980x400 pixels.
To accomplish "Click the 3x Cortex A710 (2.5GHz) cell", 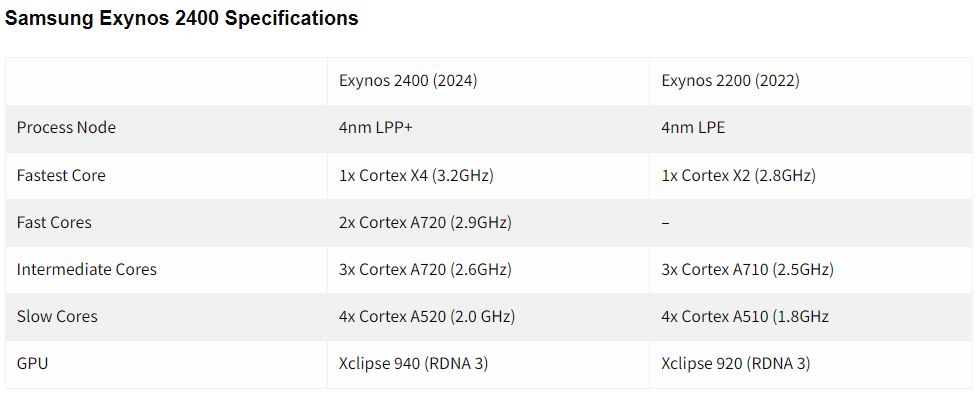I will [x=748, y=269].
